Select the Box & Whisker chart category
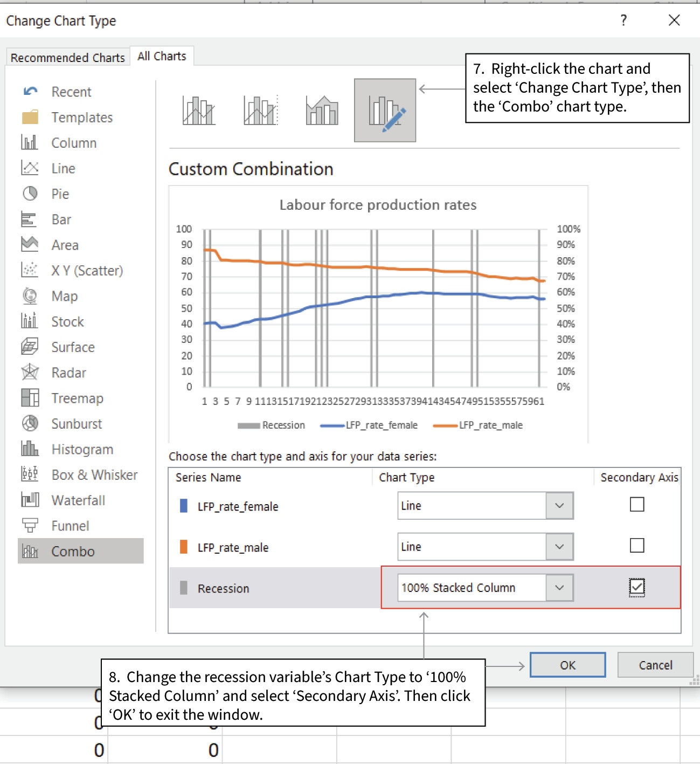Viewport: 700px width, 764px height. coord(94,474)
